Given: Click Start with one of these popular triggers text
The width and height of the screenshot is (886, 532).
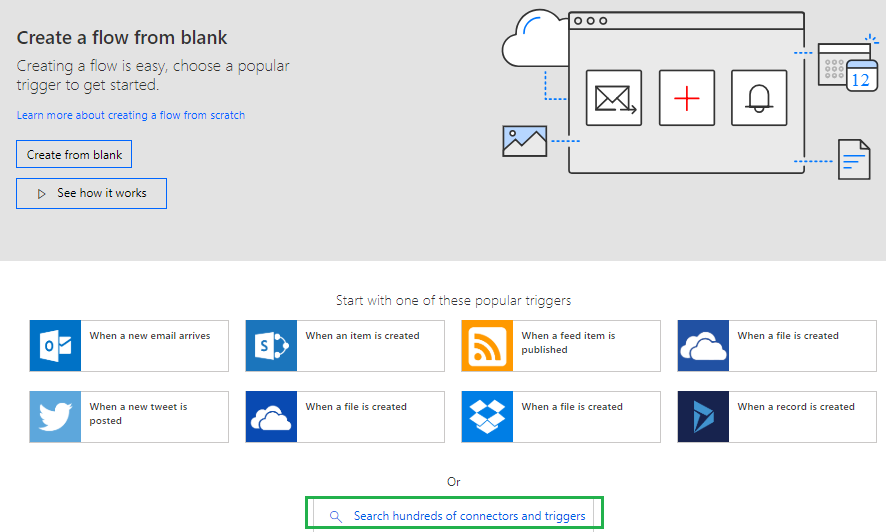Looking at the screenshot, I should tap(454, 300).
